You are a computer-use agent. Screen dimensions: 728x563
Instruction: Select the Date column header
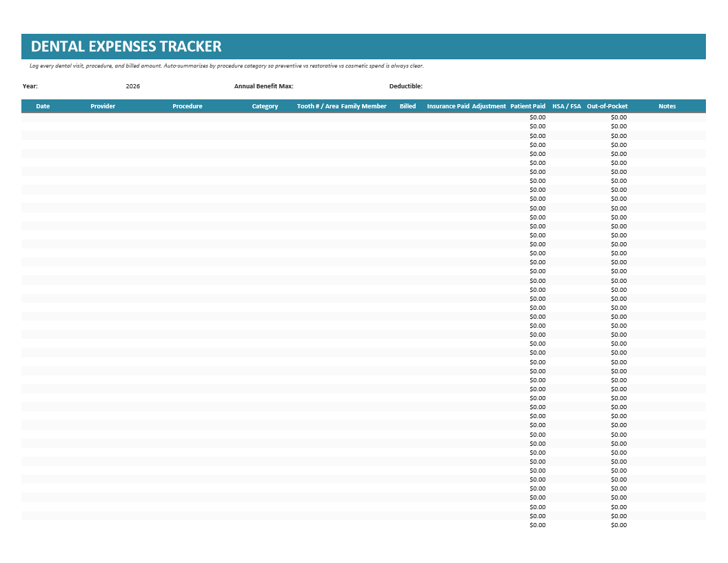pyautogui.click(x=43, y=106)
